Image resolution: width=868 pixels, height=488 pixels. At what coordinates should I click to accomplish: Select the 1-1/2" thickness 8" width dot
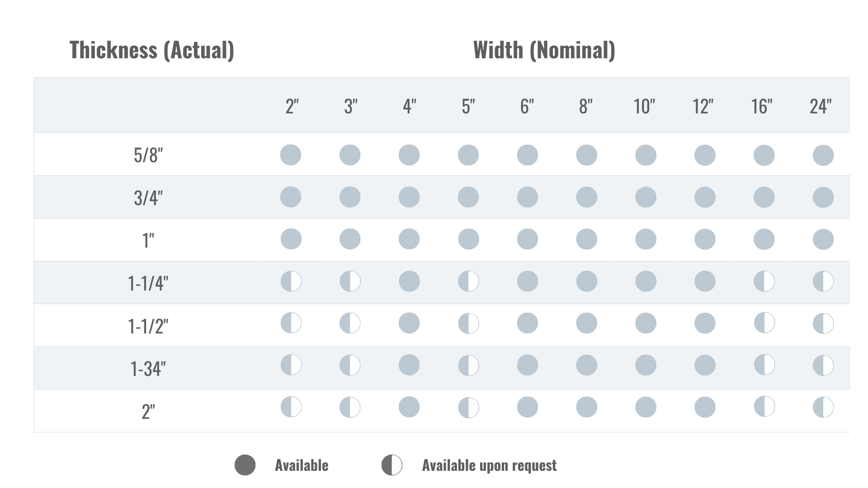coord(586,324)
